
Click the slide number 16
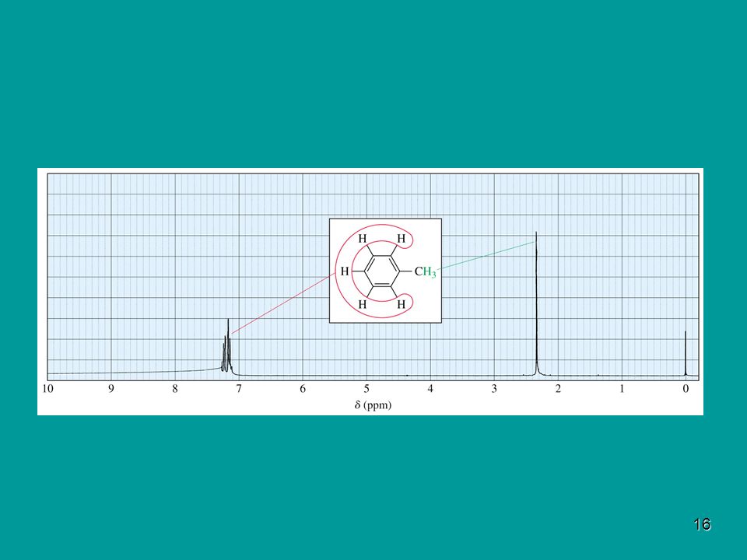point(702,524)
